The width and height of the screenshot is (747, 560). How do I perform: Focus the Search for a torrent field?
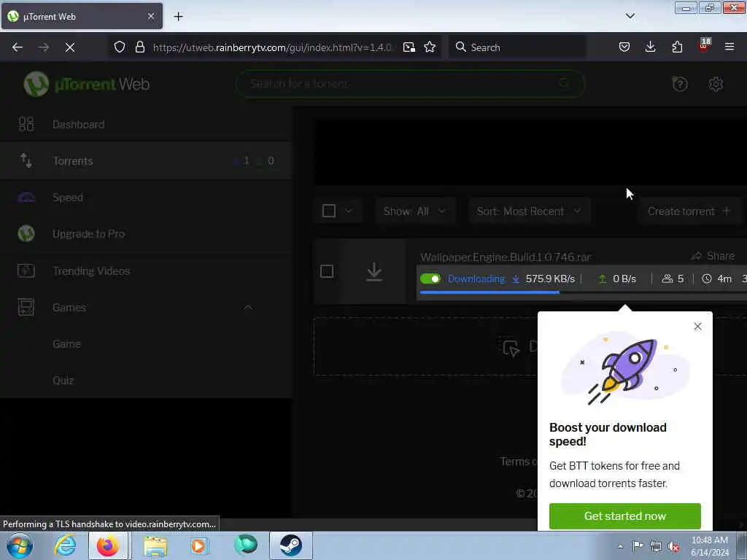tap(410, 84)
